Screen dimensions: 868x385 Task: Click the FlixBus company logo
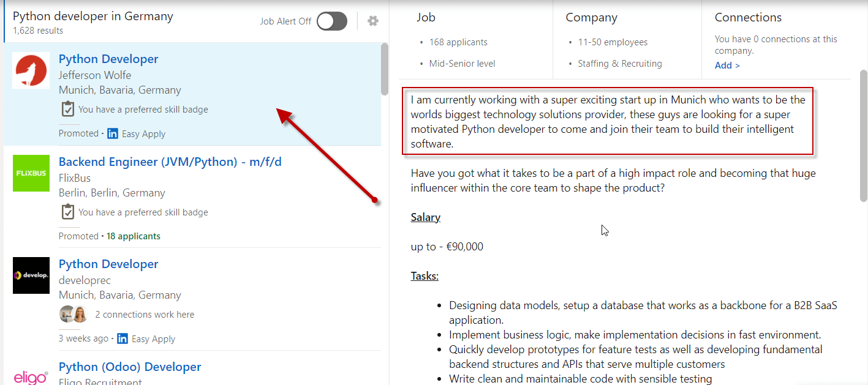tap(31, 173)
